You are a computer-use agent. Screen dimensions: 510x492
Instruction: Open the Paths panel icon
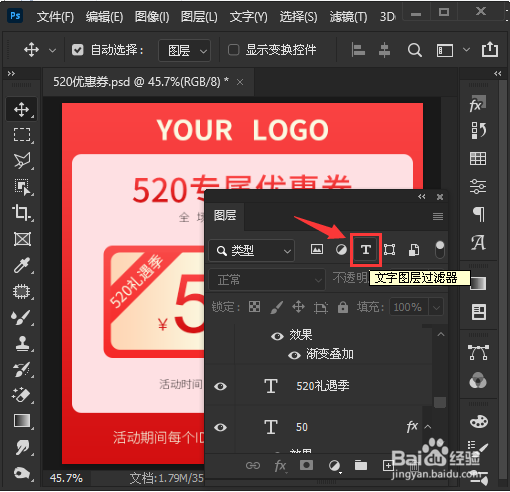pyautogui.click(x=478, y=352)
